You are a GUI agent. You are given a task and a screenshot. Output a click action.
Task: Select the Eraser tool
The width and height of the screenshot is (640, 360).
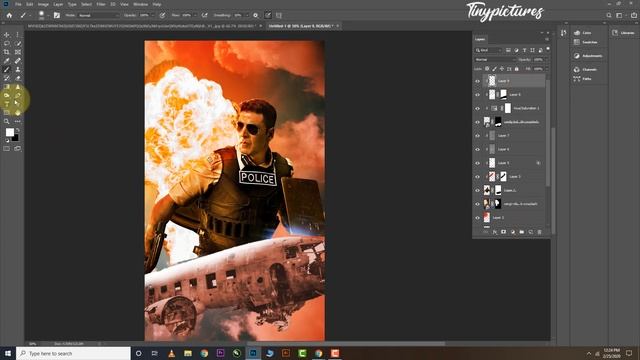click(x=18, y=78)
